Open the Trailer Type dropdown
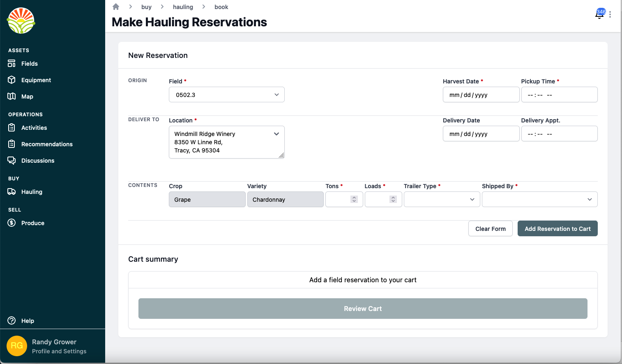 tap(442, 199)
